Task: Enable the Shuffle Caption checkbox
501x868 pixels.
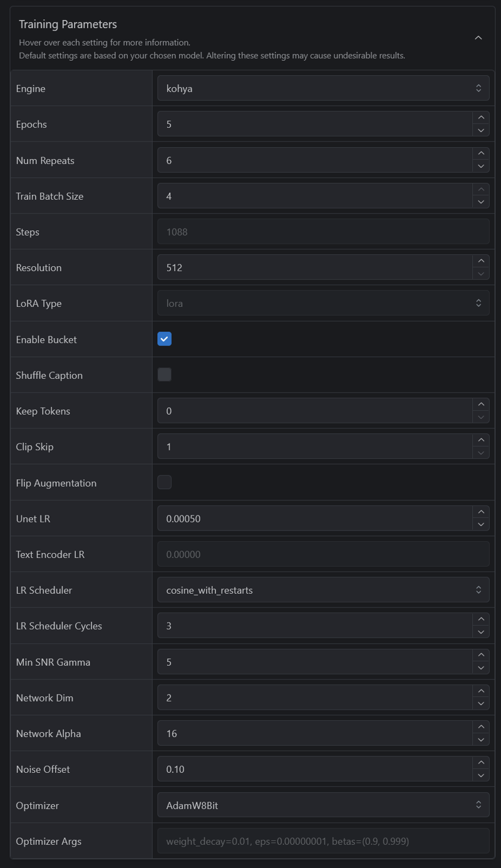Action: 164,375
